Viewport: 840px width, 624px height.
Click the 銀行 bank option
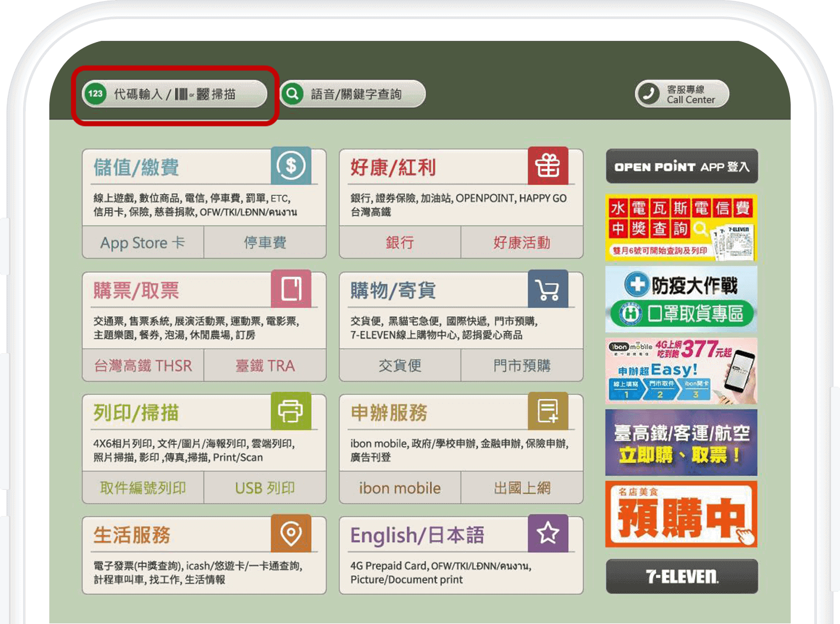point(399,242)
